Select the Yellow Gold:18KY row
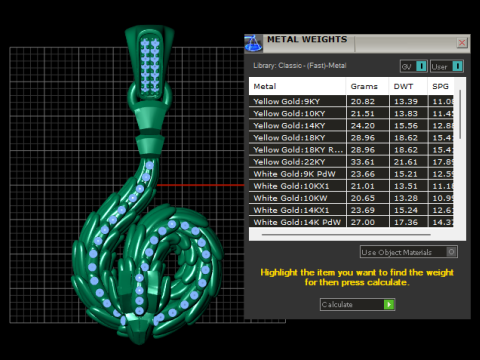The height and width of the screenshot is (360, 480). point(351,138)
